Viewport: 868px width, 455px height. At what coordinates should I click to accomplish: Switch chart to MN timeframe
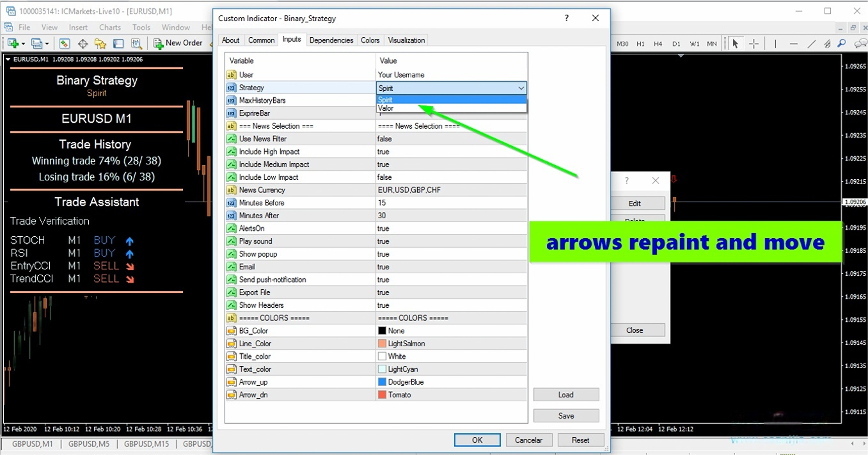[x=712, y=44]
